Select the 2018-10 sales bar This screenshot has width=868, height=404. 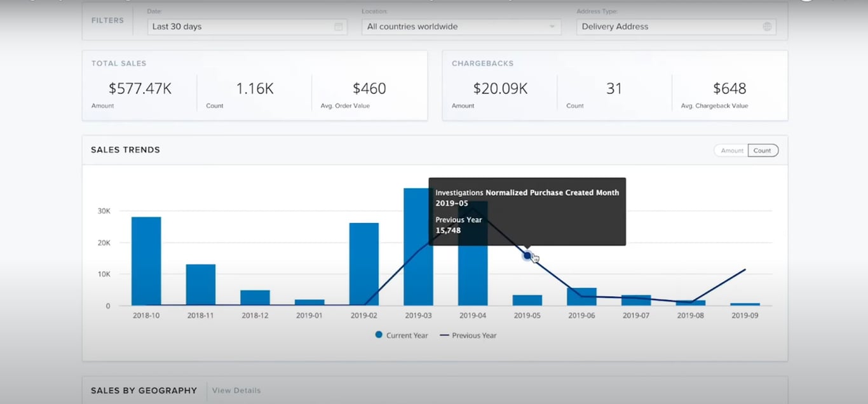pyautogui.click(x=146, y=260)
